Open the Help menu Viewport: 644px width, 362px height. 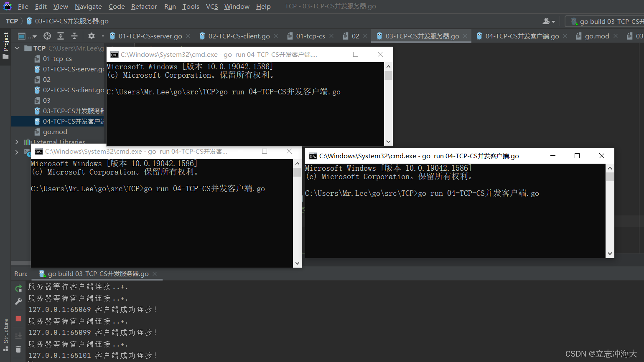pyautogui.click(x=263, y=6)
